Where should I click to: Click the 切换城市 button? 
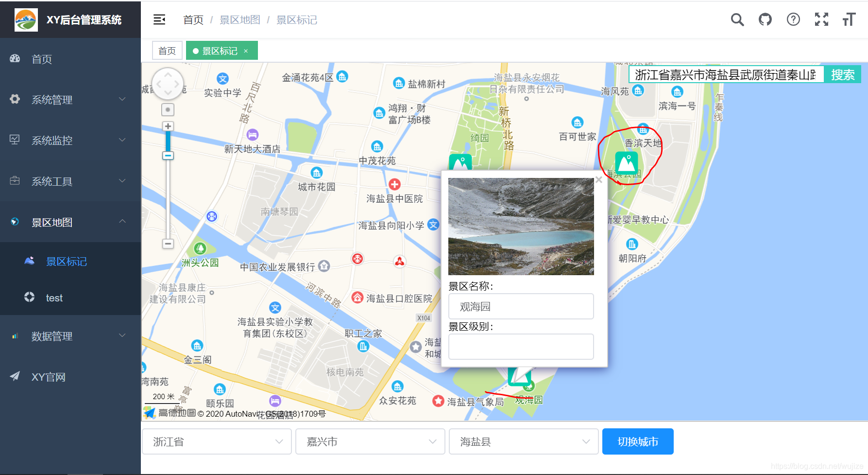[638, 441]
